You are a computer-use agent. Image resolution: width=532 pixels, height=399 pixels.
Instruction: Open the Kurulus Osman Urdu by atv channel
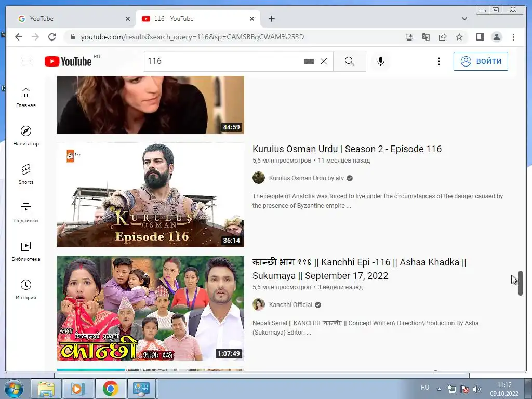point(307,178)
